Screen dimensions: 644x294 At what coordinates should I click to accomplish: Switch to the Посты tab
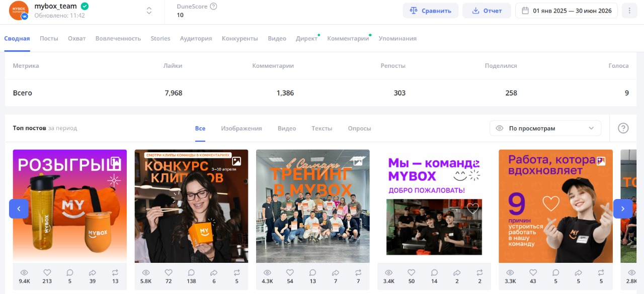[x=49, y=38]
